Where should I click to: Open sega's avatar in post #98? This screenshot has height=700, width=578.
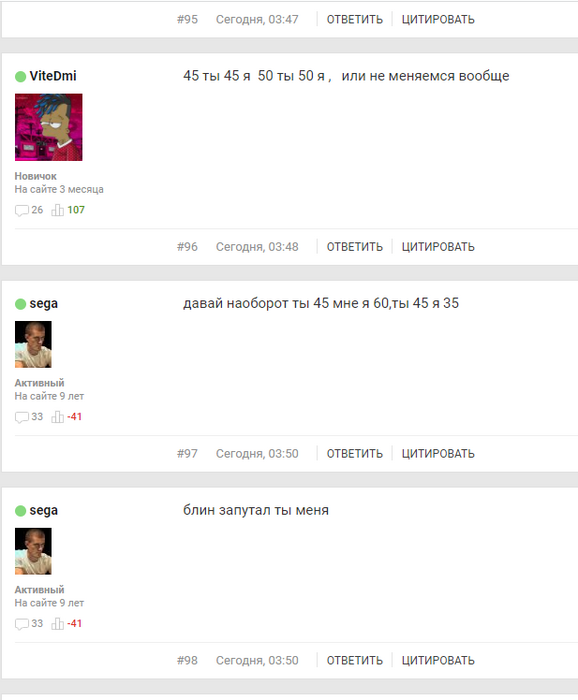[33, 551]
